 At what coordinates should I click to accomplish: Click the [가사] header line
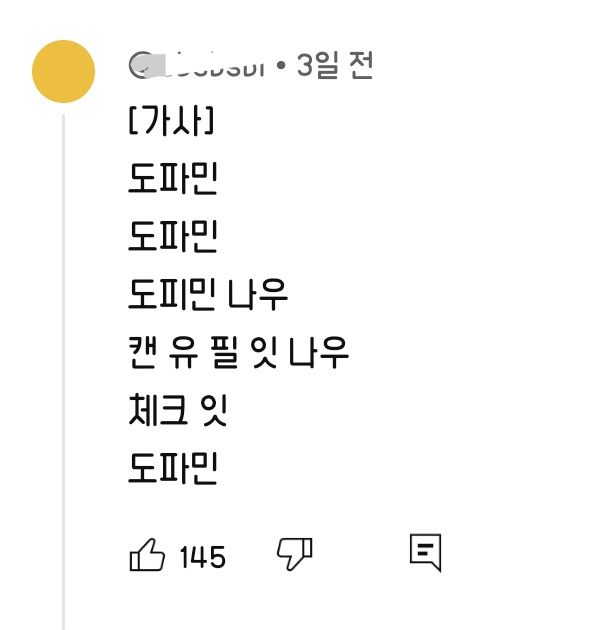click(x=171, y=123)
